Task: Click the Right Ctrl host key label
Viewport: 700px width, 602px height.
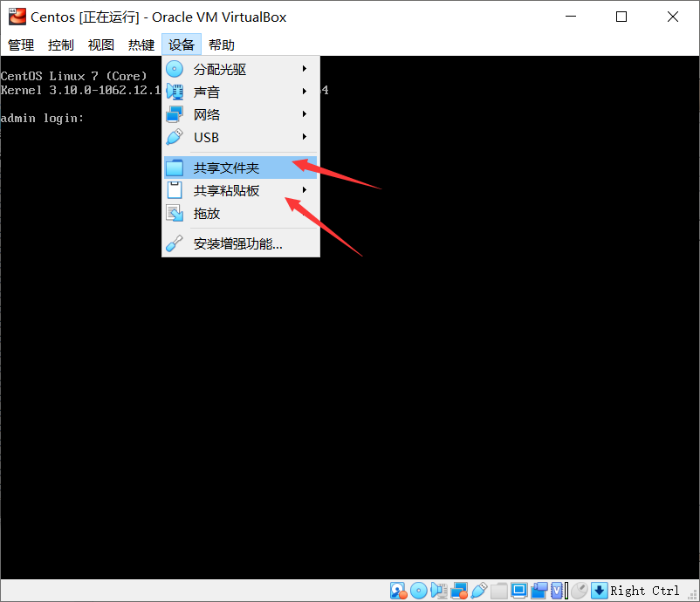Action: click(645, 591)
